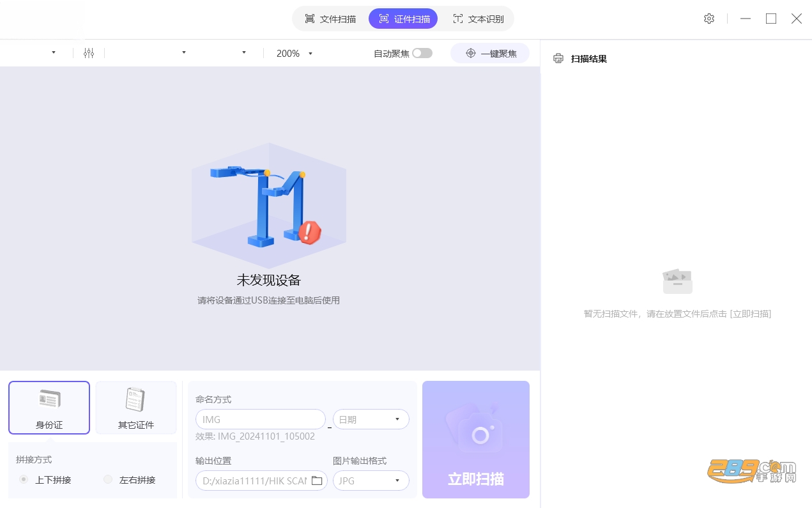Select the 左右拼接 radio button
The width and height of the screenshot is (812, 508).
point(108,479)
